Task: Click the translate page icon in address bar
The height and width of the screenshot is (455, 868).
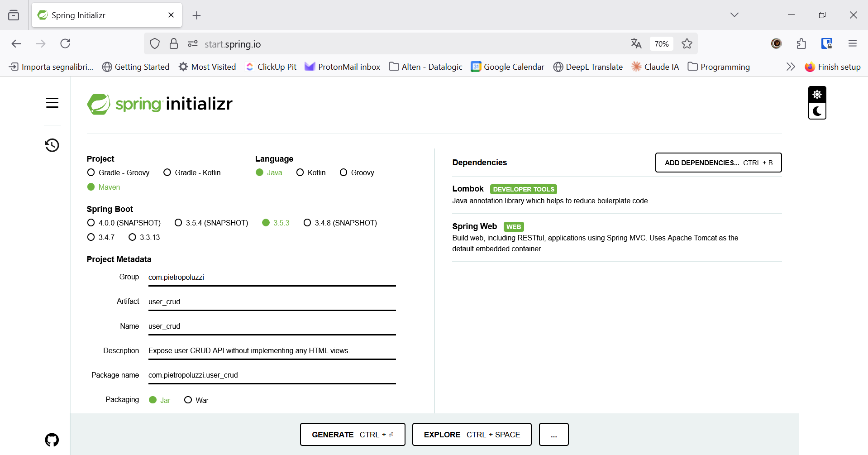Action: [636, 43]
